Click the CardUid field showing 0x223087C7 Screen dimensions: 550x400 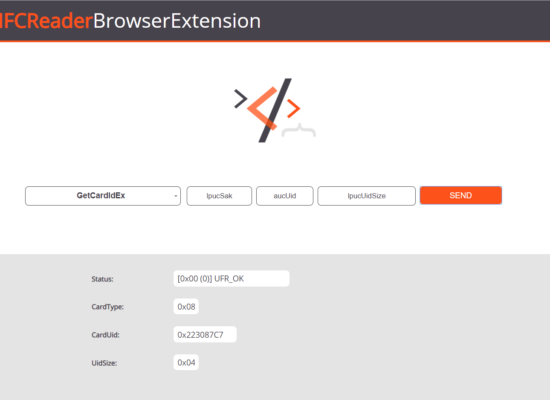pyautogui.click(x=205, y=335)
